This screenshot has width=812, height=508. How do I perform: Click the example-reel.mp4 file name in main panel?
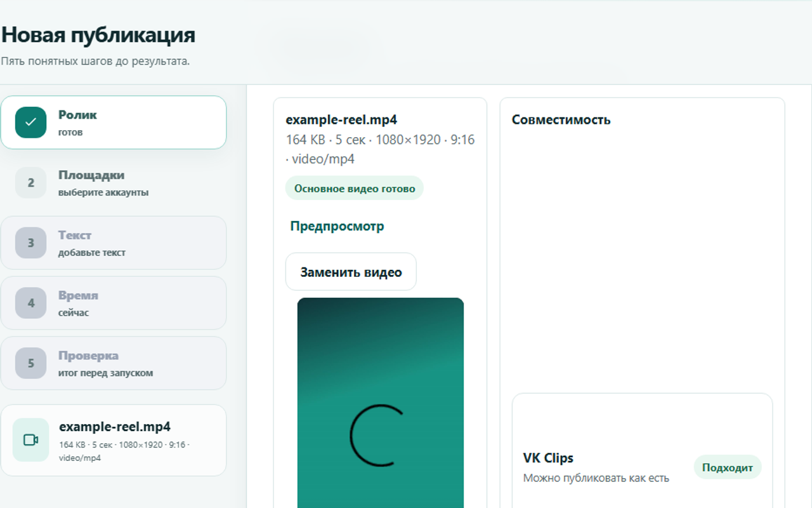coord(341,119)
